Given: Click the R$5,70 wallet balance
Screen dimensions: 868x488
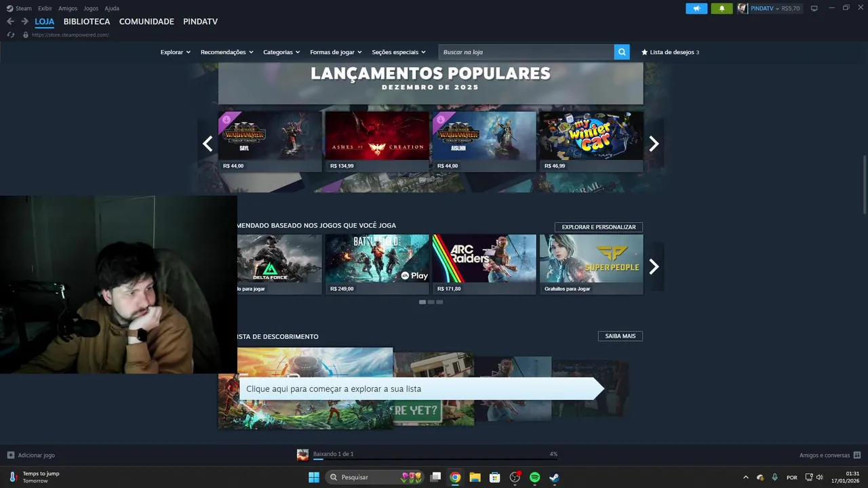Looking at the screenshot, I should coord(791,9).
